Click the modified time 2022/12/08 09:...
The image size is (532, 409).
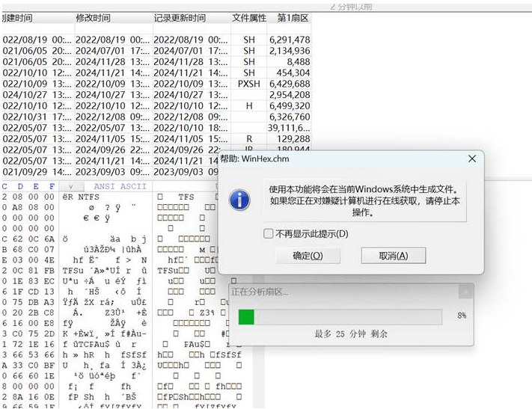tap(113, 117)
